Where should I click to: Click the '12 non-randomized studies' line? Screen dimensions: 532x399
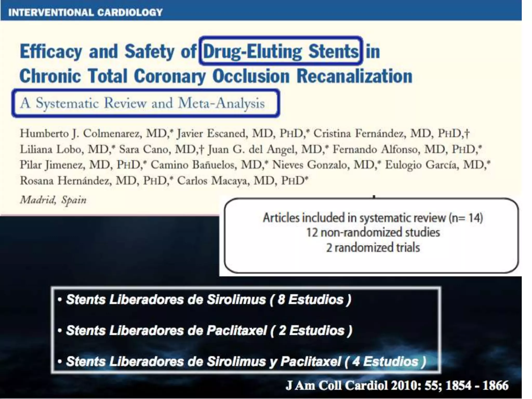373,232
